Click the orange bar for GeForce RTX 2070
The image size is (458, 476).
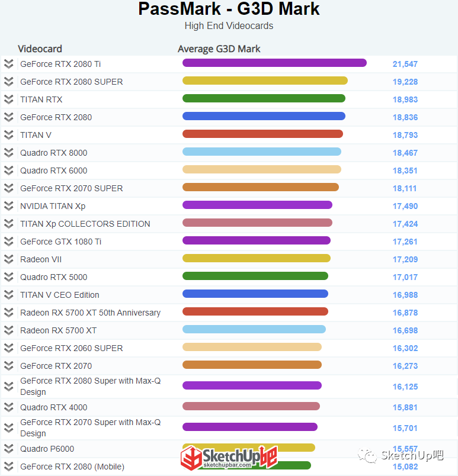252,365
